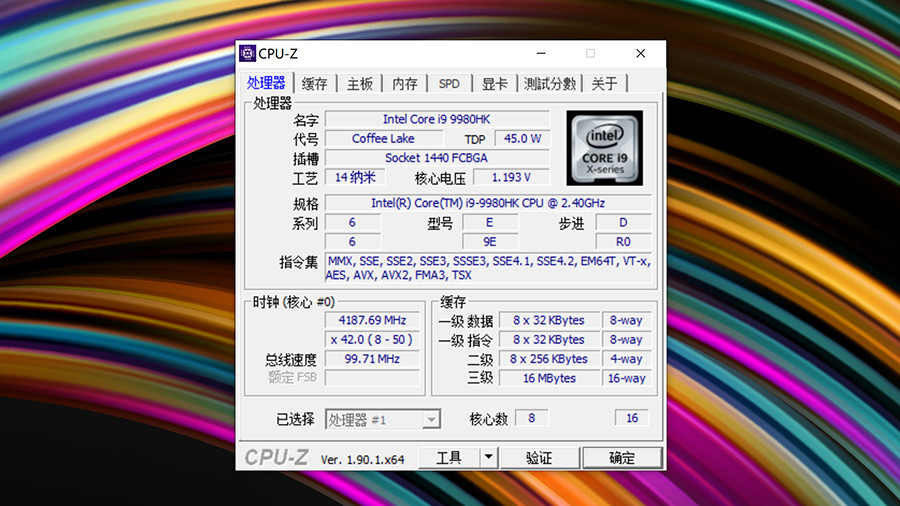
Task: Click the Intel Core i9 X-series logo
Action: pyautogui.click(x=604, y=148)
